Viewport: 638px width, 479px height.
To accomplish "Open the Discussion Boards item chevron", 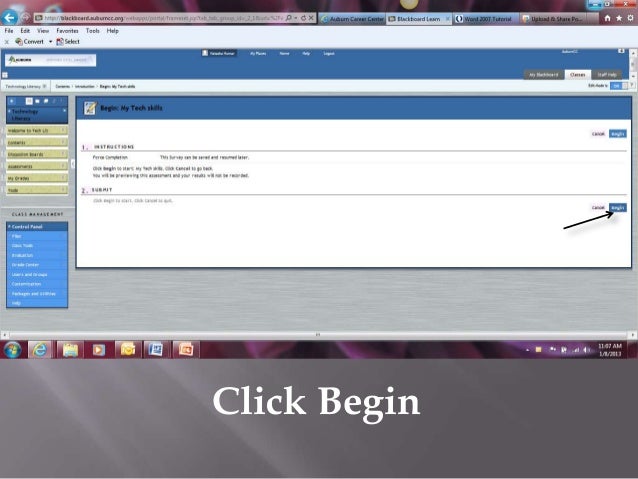I will point(64,154).
